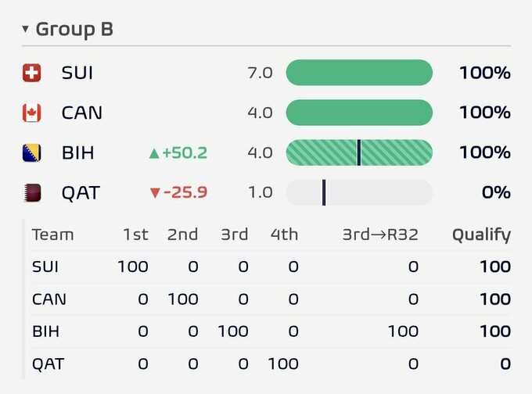Click the Canada flag icon

32,113
